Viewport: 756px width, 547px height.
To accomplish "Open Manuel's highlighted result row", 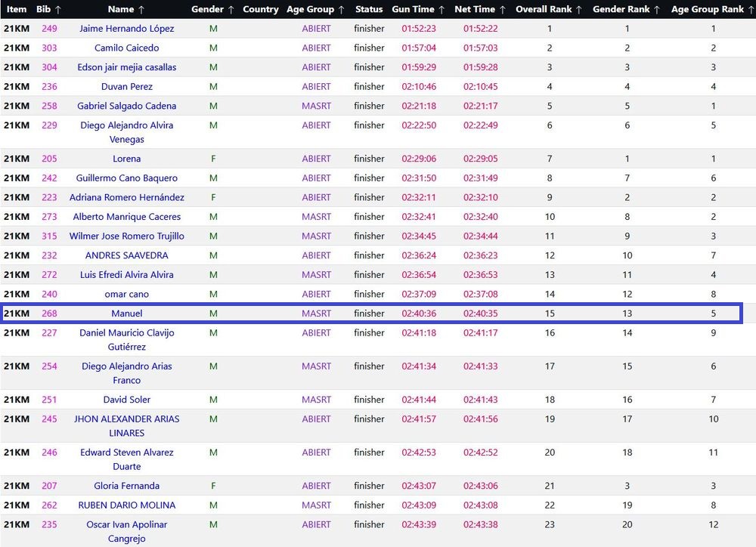I will [126, 314].
